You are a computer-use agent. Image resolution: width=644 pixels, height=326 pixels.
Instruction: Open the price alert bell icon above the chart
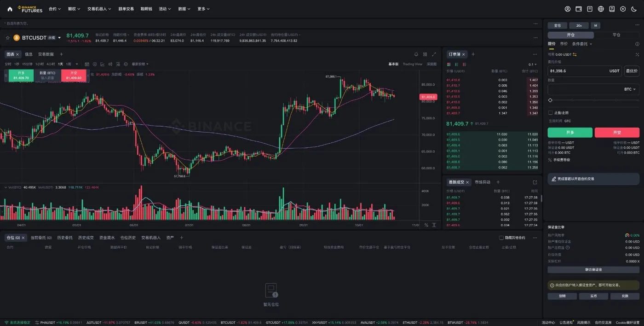point(416,54)
